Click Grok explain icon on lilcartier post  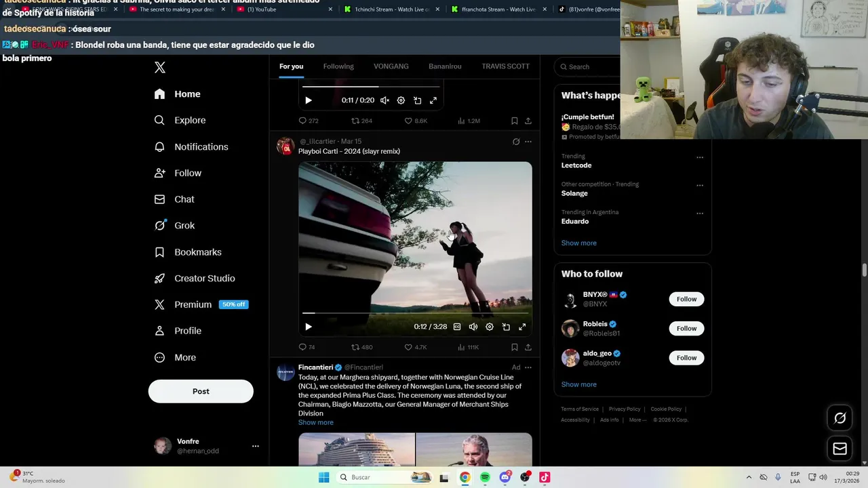click(x=516, y=142)
